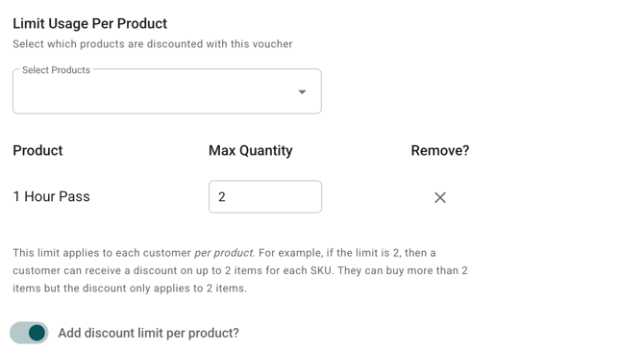Remove the 1 Hour Pass product row

coord(440,198)
